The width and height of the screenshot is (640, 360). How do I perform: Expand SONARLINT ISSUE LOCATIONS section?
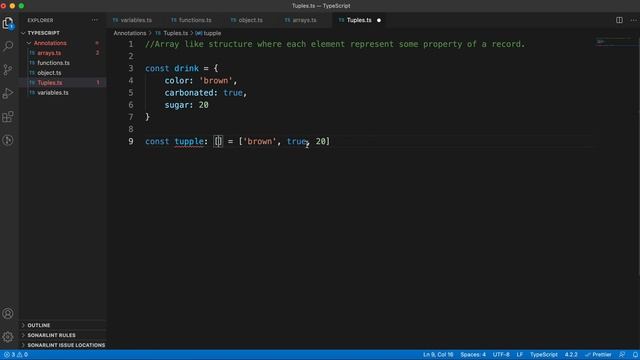pyautogui.click(x=66, y=345)
